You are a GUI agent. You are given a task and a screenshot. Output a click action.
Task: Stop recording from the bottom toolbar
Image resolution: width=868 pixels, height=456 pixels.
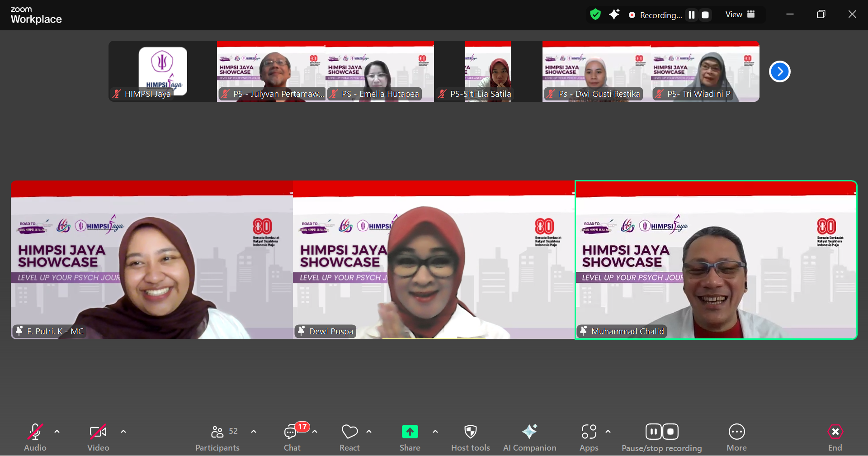pos(670,432)
